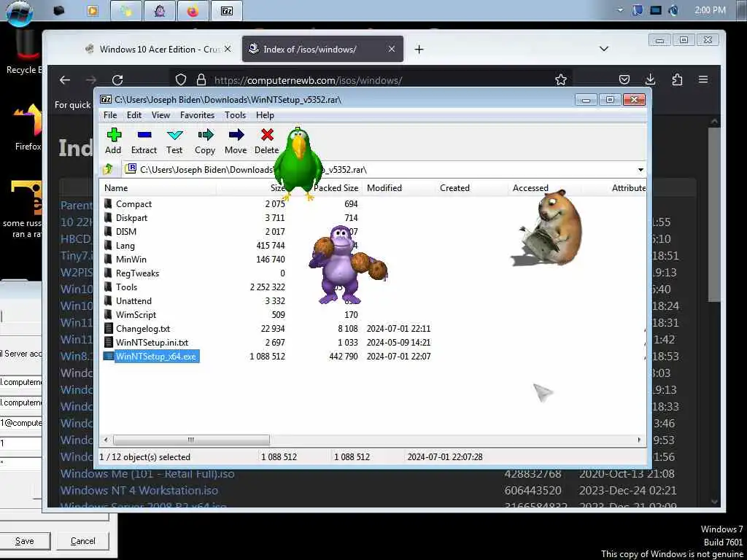The height and width of the screenshot is (560, 747).
Task: Click the Add button in 7-Zip toolbar
Action: [113, 141]
